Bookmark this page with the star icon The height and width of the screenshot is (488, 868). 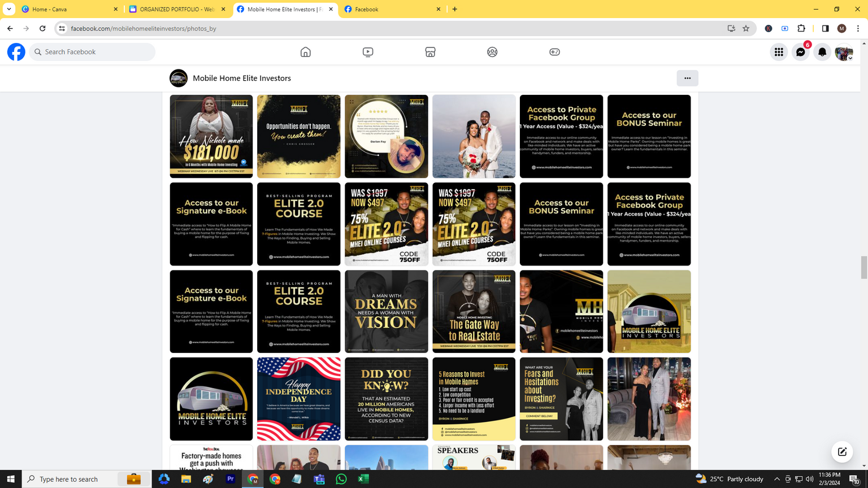(x=746, y=28)
